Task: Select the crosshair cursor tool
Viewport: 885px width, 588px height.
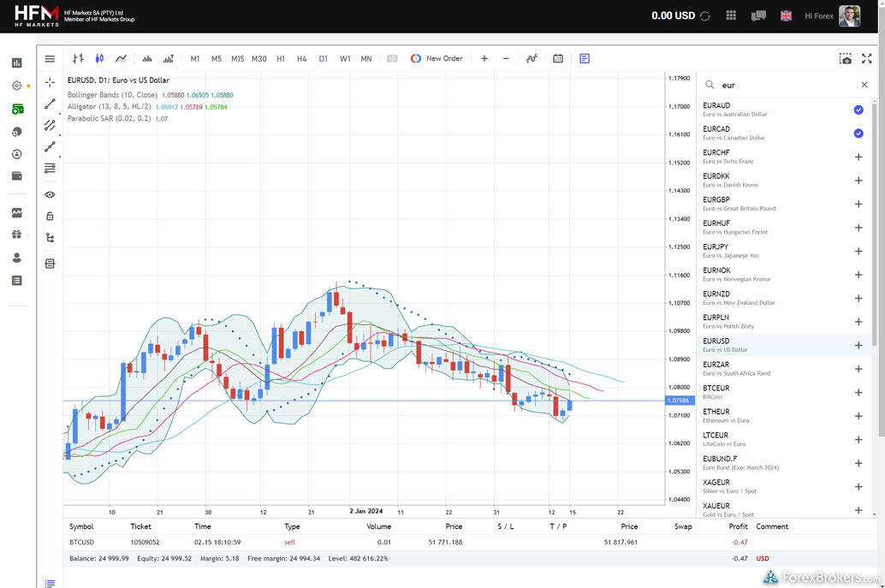Action: click(50, 82)
